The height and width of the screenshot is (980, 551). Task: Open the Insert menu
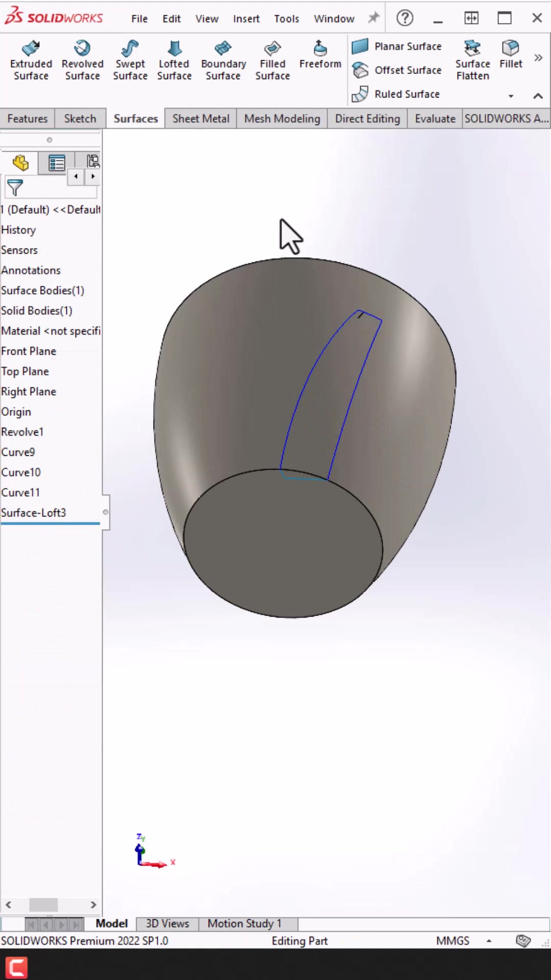246,19
